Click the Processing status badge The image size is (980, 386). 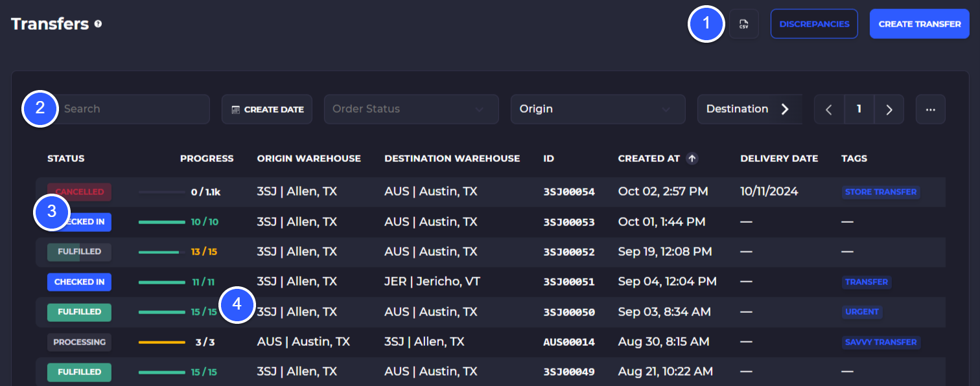pos(79,342)
